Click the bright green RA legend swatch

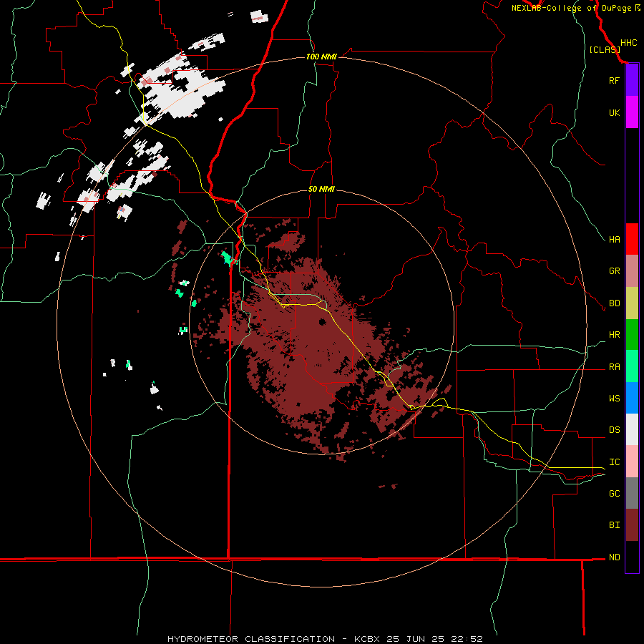click(x=632, y=366)
